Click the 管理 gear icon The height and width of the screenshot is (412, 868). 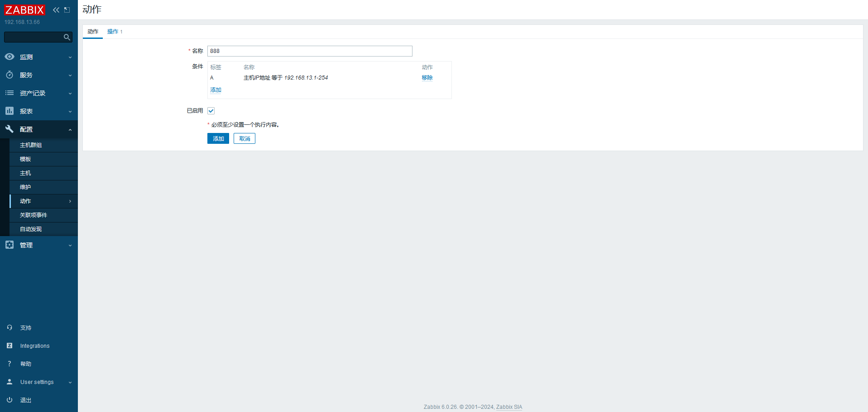(x=10, y=245)
